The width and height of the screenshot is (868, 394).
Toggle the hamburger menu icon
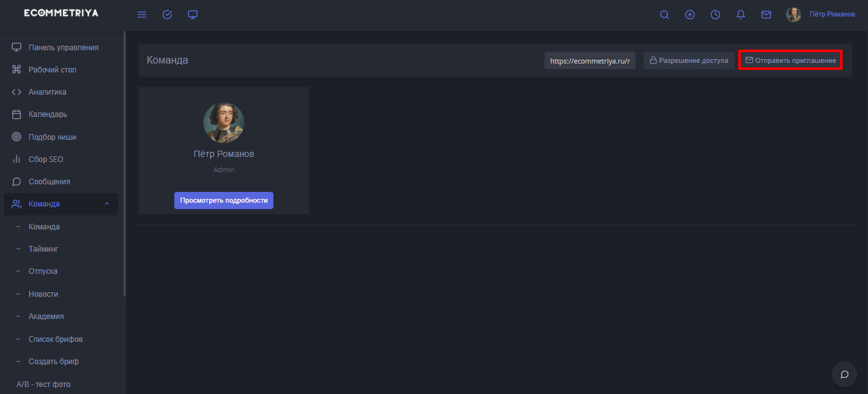pos(142,15)
